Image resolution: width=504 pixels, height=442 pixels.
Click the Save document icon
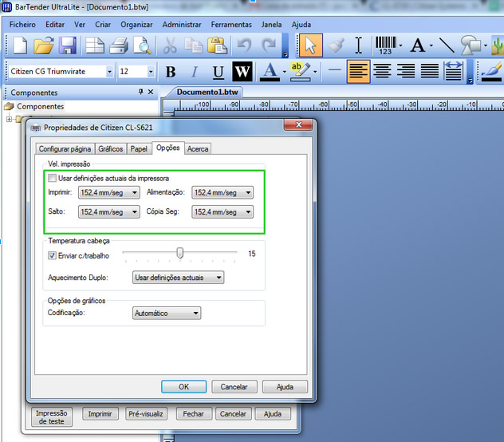point(69,45)
